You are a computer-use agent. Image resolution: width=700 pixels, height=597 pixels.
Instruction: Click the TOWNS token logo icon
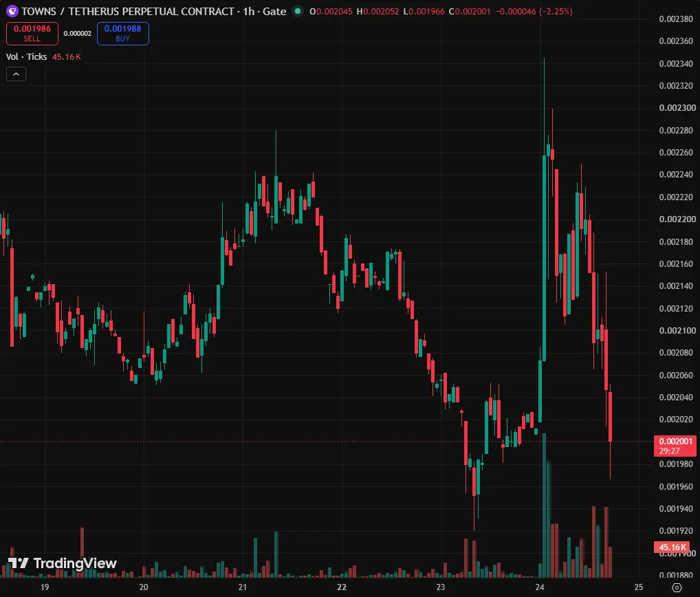[x=12, y=11]
